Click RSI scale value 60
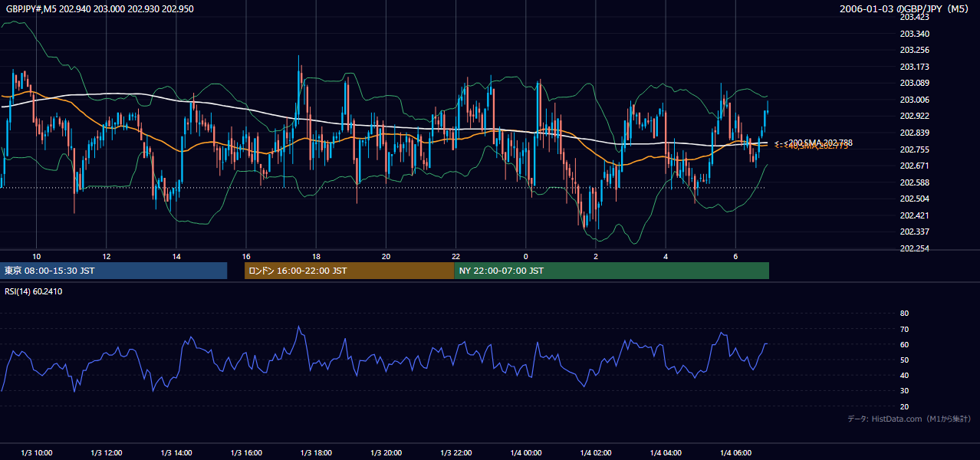Viewport: 980px width, 460px height. (904, 344)
